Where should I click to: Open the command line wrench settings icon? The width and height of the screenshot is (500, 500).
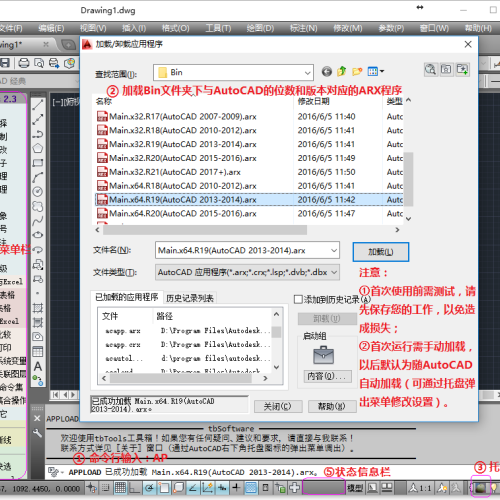click(x=37, y=433)
